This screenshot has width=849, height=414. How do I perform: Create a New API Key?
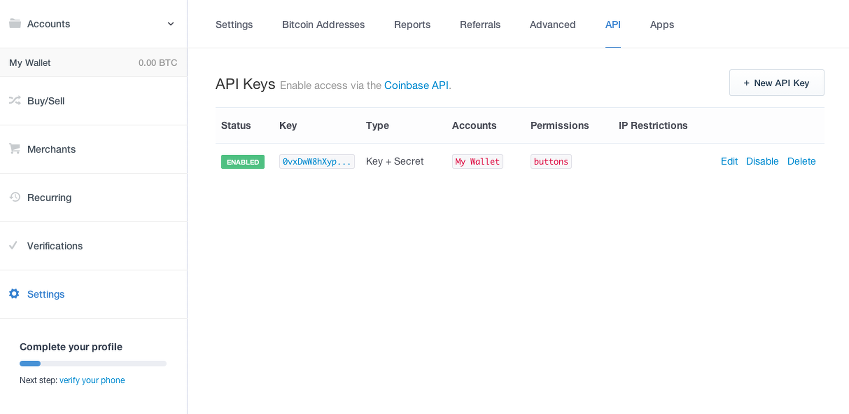(x=776, y=83)
